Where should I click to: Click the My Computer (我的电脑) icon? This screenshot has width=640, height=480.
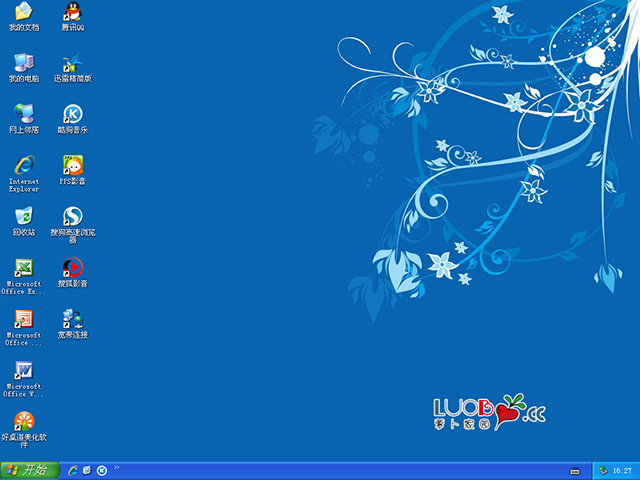24,63
